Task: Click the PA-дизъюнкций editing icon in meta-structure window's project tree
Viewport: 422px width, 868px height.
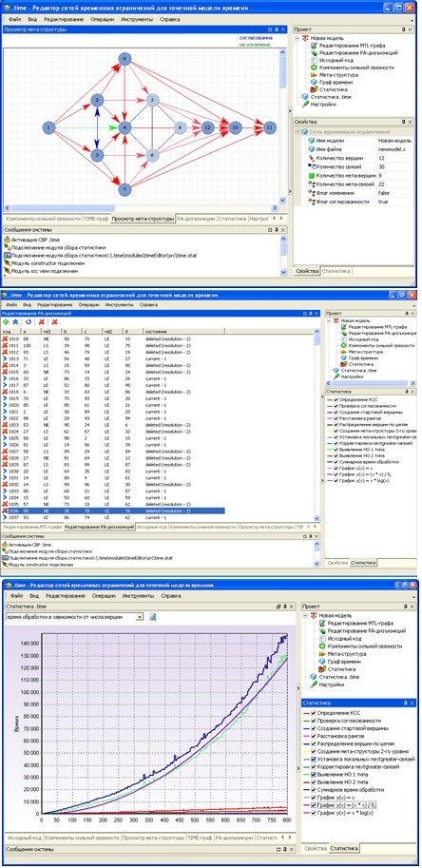Action: [x=314, y=53]
